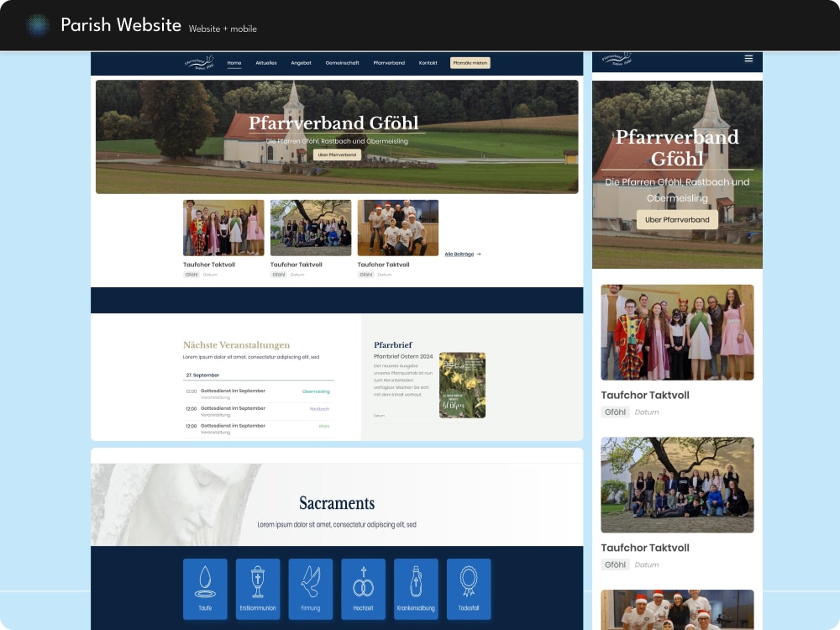The width and height of the screenshot is (840, 630).
Task: Click the Pfarrbrief section heading
Action: (x=393, y=344)
